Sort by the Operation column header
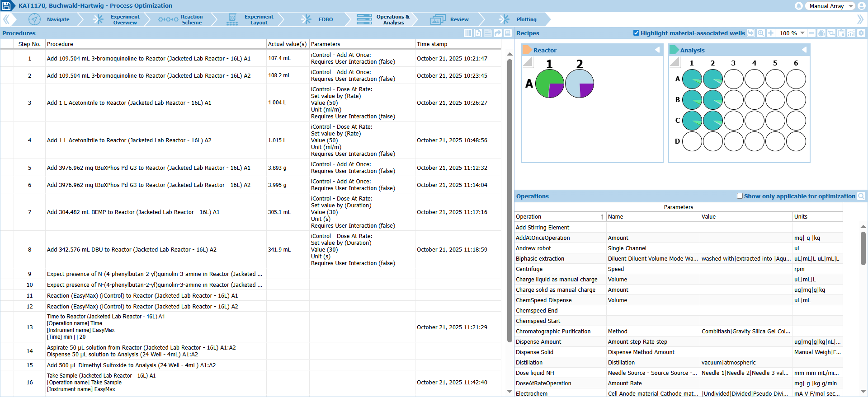Screen dimensions: 868x397 pos(560,217)
